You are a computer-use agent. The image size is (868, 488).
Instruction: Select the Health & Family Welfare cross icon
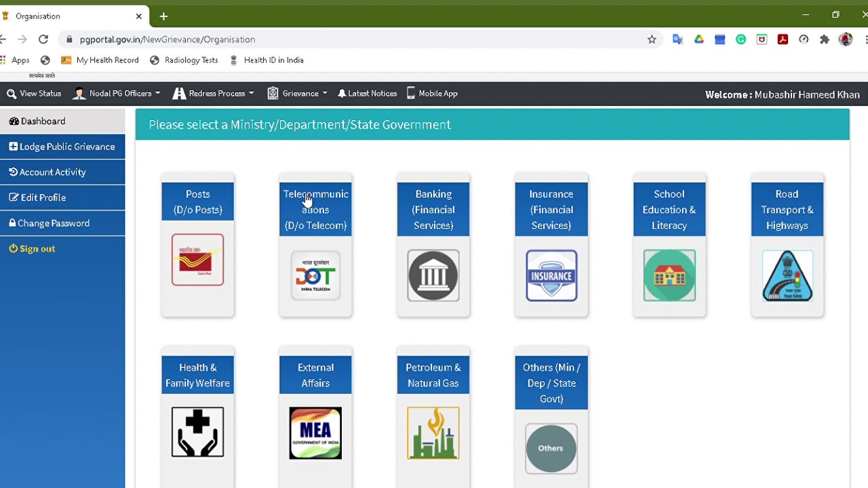pos(197,432)
